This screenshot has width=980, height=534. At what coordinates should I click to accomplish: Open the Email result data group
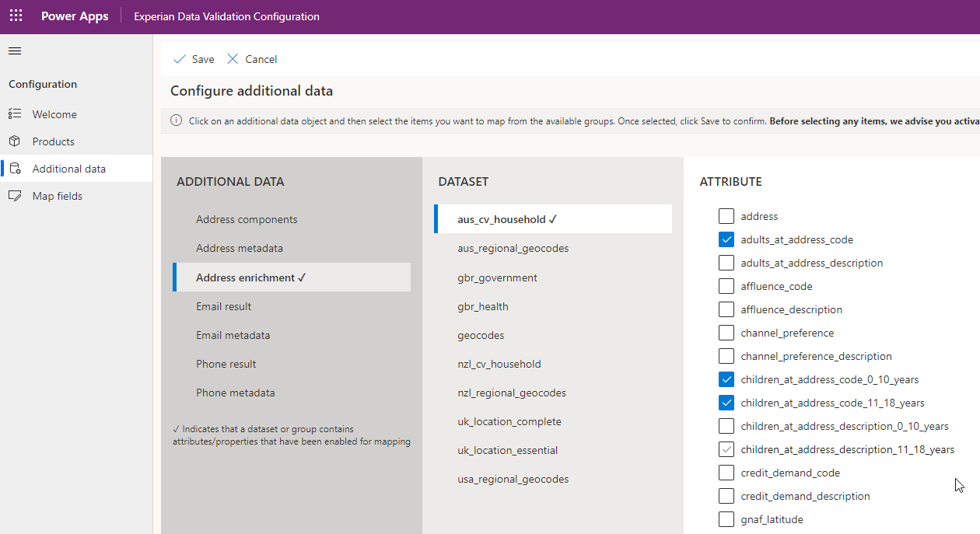[x=224, y=305]
